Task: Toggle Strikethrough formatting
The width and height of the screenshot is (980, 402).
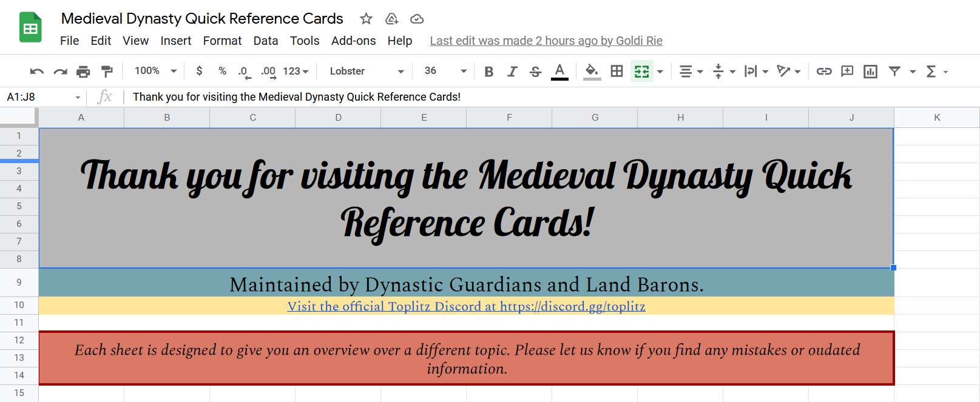Action: pyautogui.click(x=535, y=72)
